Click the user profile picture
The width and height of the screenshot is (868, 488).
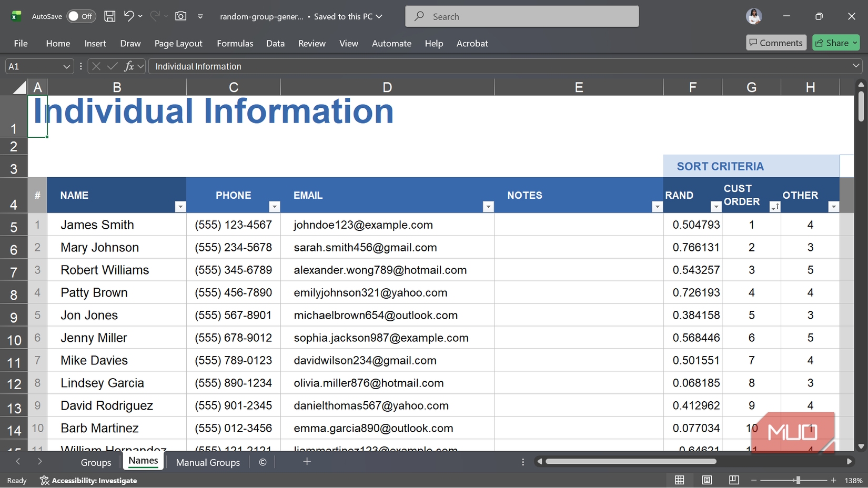753,16
